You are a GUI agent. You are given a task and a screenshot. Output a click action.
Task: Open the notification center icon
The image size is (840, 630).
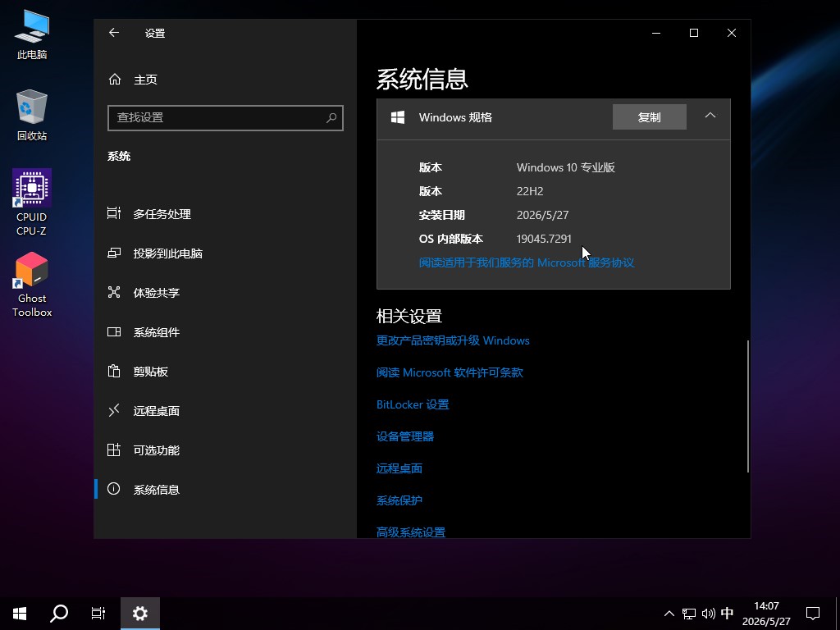[813, 614]
